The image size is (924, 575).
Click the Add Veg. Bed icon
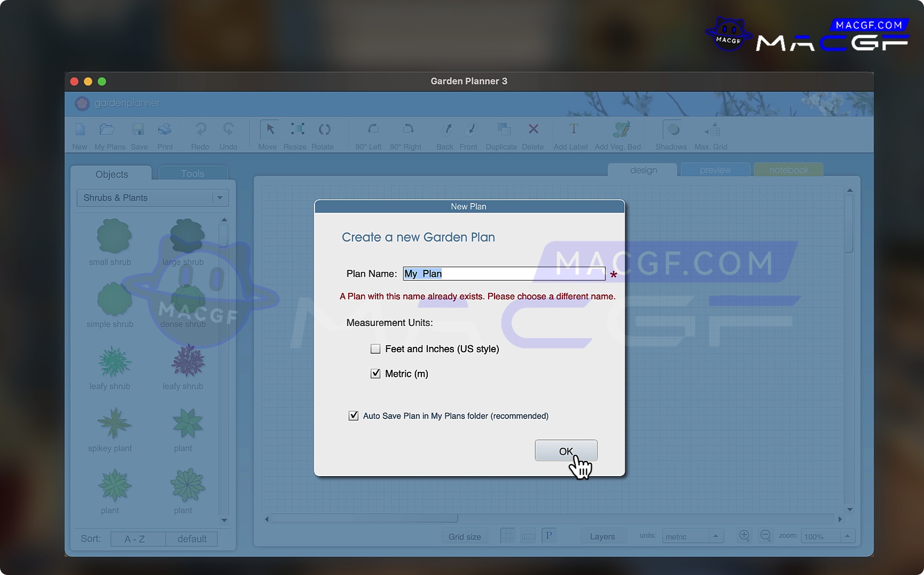coord(621,130)
